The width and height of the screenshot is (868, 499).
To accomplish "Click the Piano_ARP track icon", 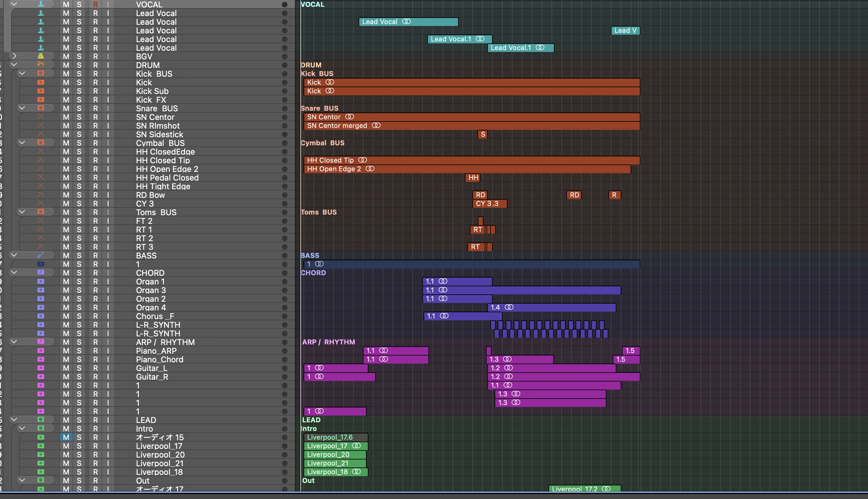I will (41, 351).
